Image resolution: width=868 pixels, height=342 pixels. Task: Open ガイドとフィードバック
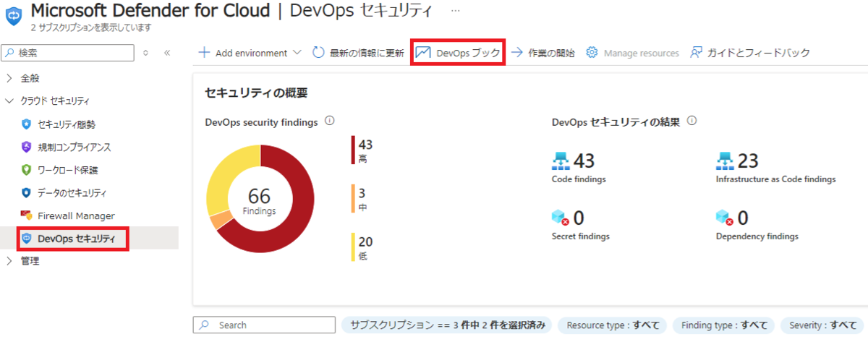749,53
